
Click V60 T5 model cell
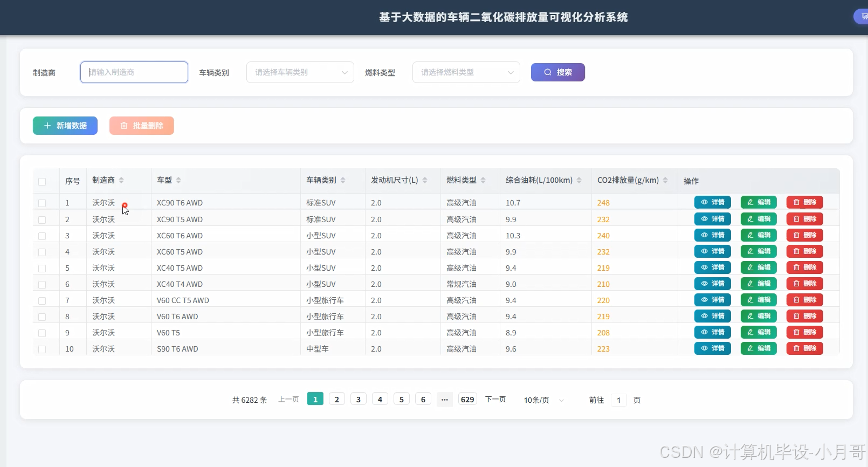point(168,333)
